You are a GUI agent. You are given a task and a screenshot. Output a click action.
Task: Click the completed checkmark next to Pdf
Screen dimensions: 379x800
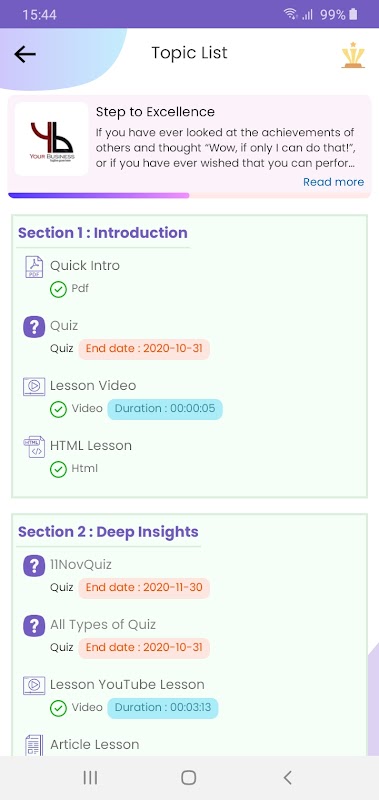click(x=58, y=289)
